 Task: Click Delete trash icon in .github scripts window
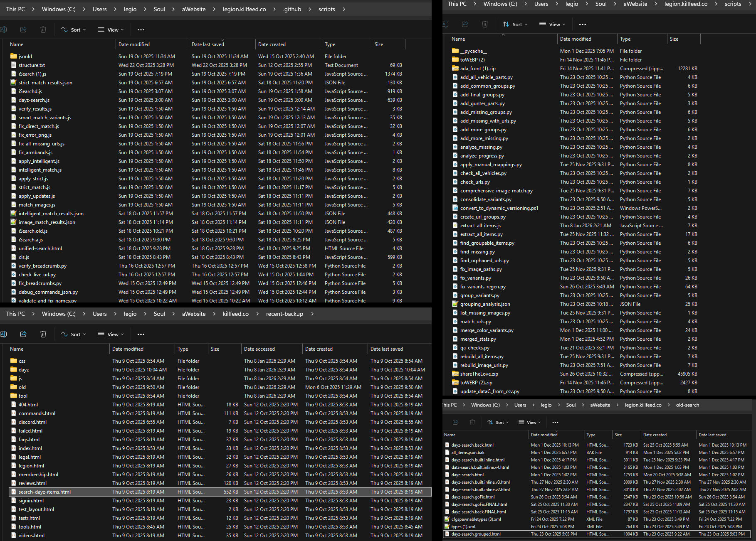(43, 30)
